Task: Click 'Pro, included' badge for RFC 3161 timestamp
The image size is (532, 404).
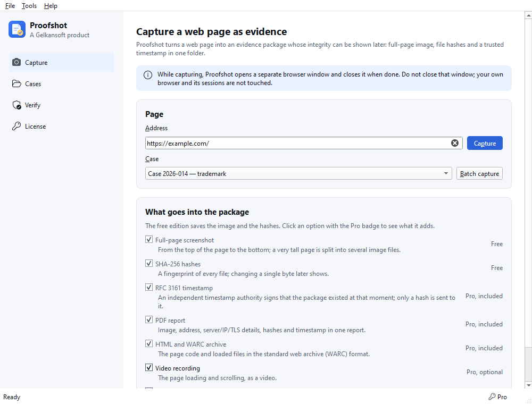Action: pyautogui.click(x=484, y=296)
